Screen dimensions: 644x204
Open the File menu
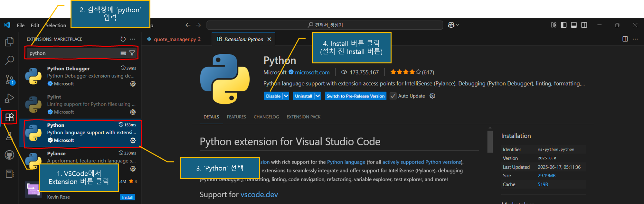(21, 25)
